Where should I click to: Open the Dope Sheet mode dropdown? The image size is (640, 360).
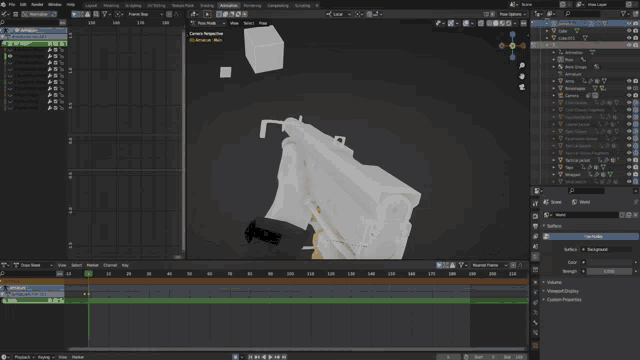pyautogui.click(x=33, y=265)
